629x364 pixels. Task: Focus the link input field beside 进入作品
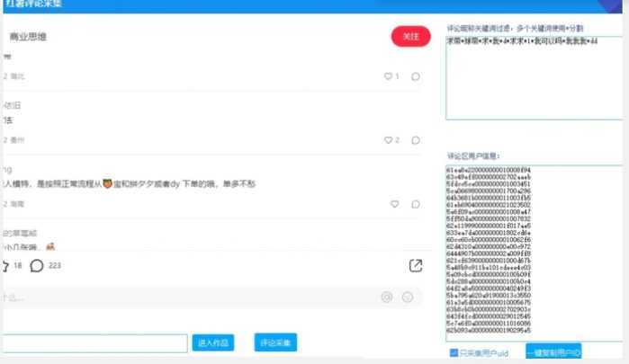click(x=94, y=343)
